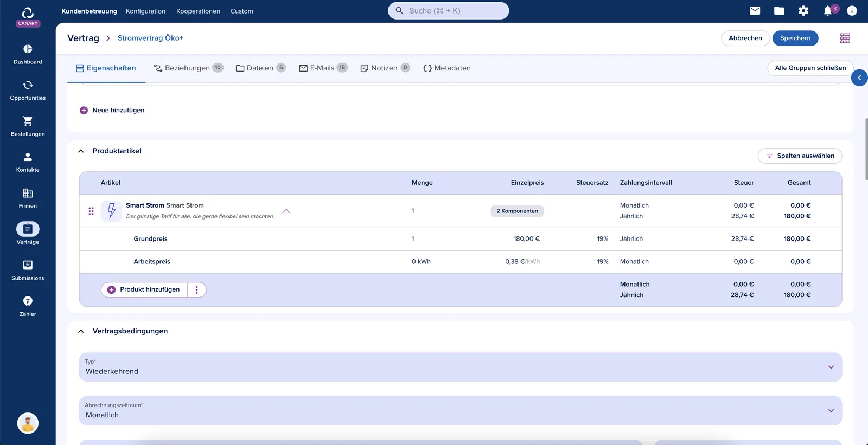
Task: Click the user avatar in the sidebar
Action: tap(28, 423)
